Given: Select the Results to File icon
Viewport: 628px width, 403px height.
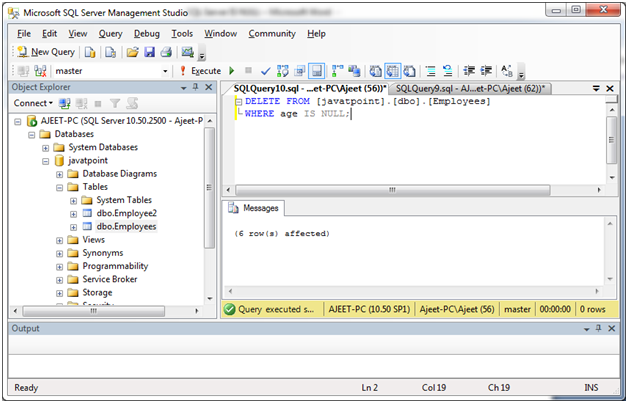Looking at the screenshot, I should tap(409, 71).
